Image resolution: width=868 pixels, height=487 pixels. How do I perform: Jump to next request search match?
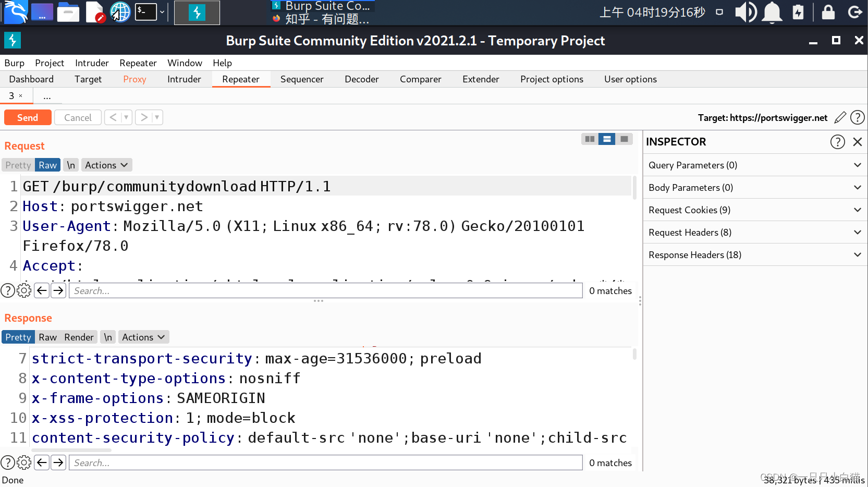(x=58, y=290)
